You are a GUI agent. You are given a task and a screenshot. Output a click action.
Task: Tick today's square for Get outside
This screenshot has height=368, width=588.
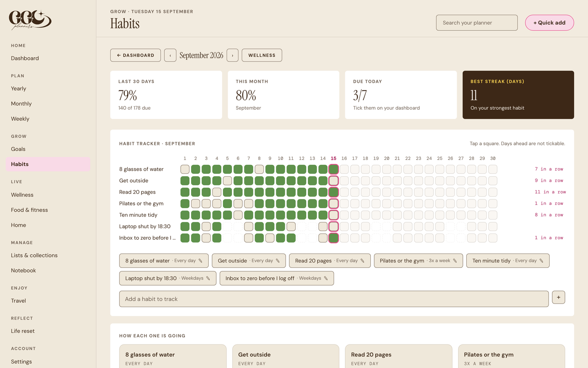(333, 181)
